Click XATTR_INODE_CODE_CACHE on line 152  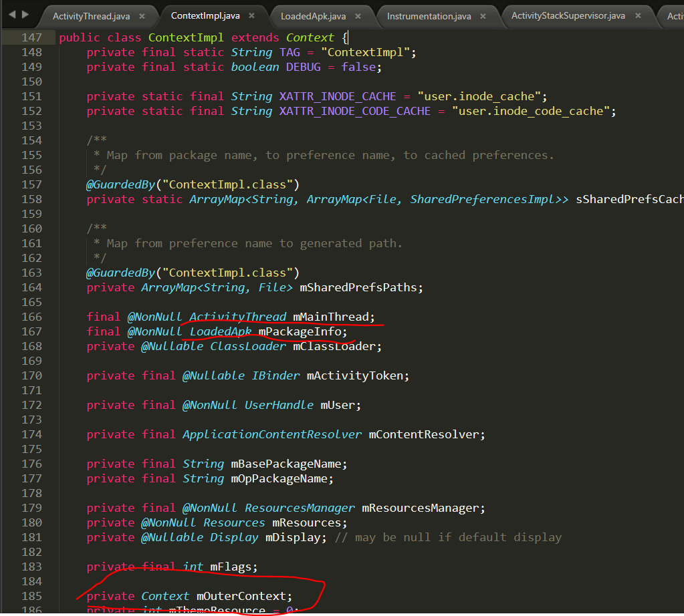click(354, 111)
